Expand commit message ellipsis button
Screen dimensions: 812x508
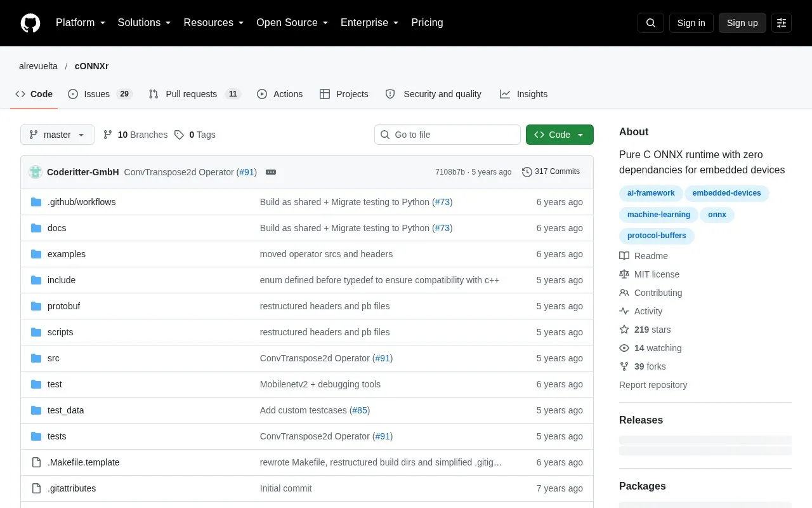point(271,172)
